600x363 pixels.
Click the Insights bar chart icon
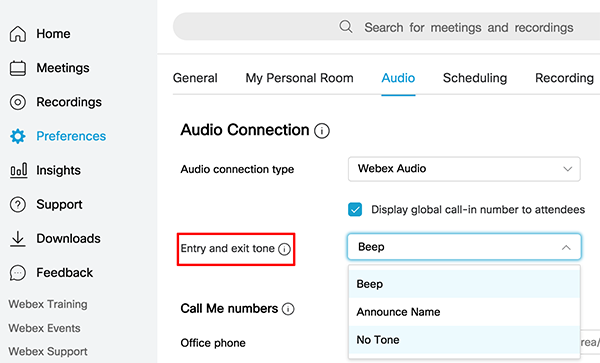tap(18, 170)
